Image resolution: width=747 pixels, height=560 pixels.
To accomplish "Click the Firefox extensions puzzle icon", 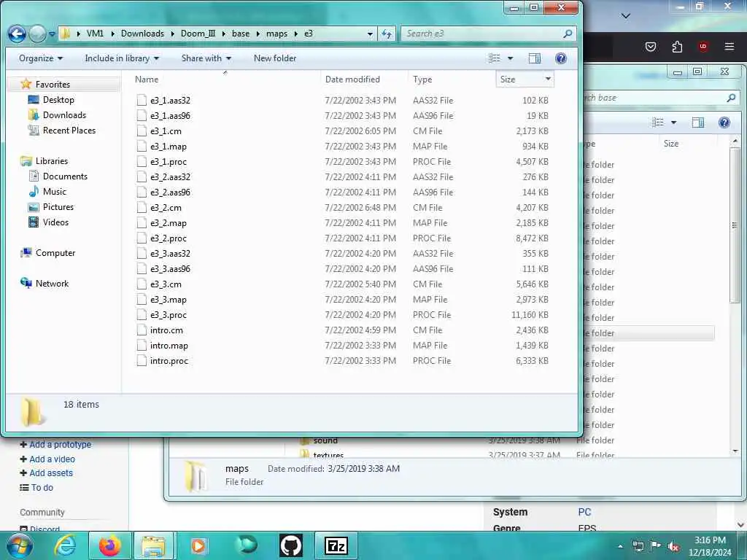I will 677,46.
